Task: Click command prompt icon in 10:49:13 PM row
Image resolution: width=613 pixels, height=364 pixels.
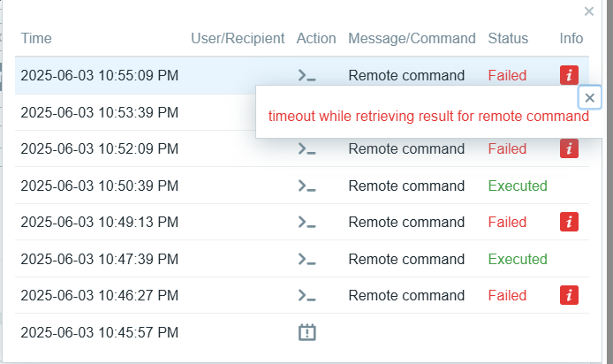Action: click(306, 222)
